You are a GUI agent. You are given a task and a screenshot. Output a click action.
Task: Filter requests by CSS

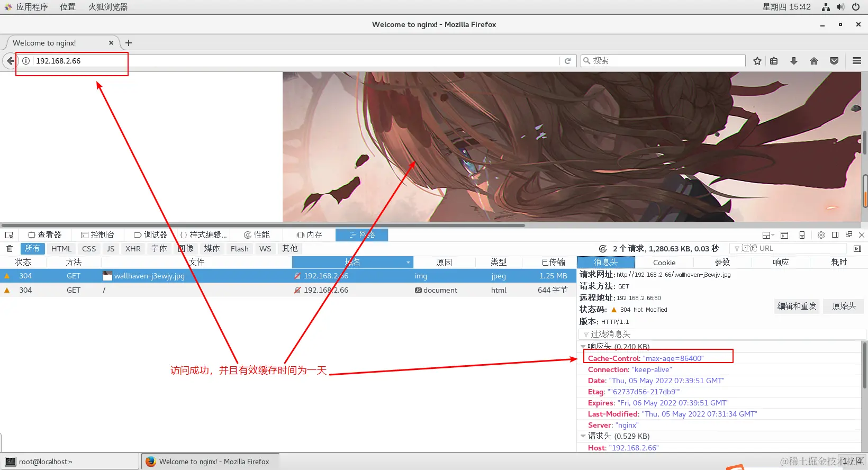point(89,249)
